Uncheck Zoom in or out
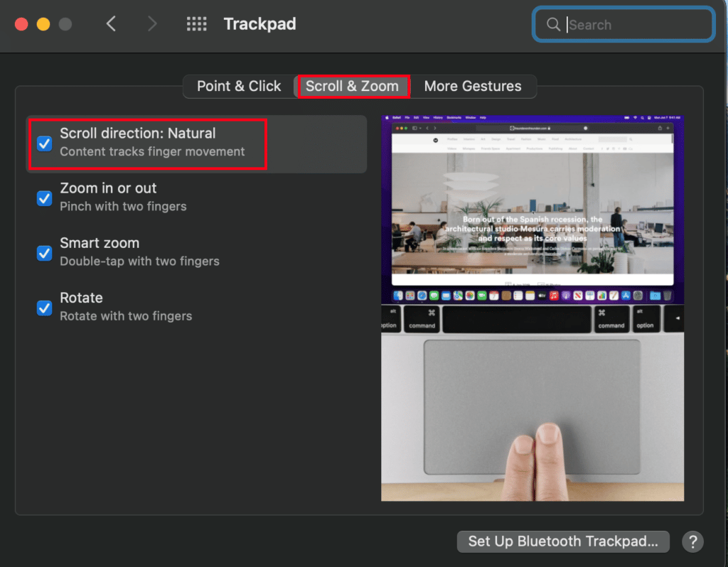This screenshot has height=567, width=728. [44, 198]
